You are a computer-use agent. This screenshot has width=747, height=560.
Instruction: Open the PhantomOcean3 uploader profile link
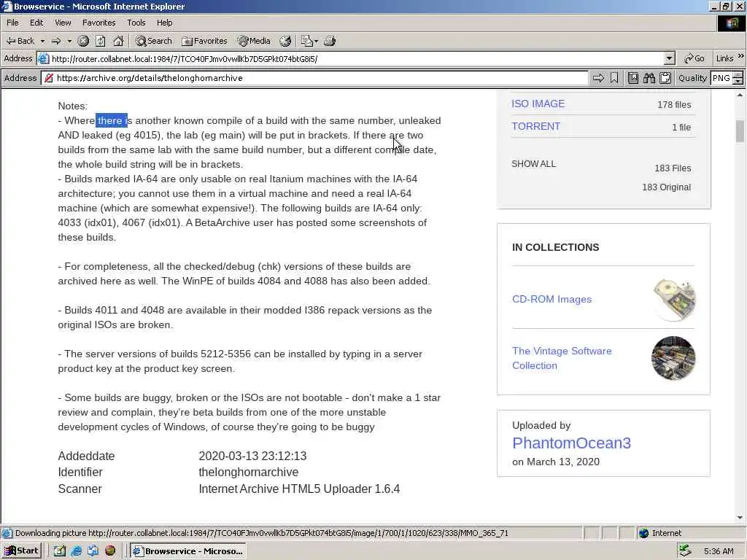[x=571, y=443]
